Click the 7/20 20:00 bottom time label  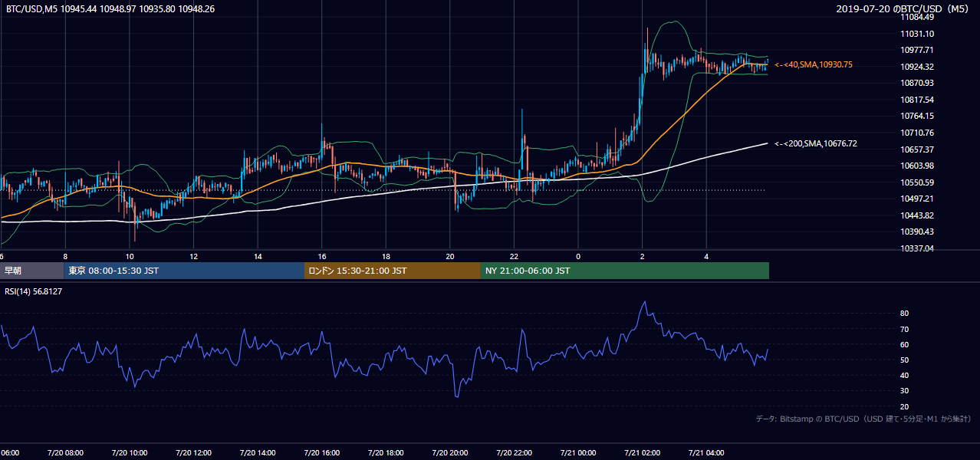tap(450, 453)
